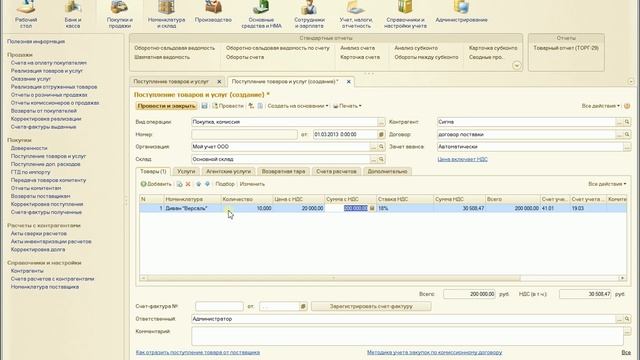The width and height of the screenshot is (640, 360).
Task: Open Счета на оплату покупателям in sidebar
Action: 49,63
